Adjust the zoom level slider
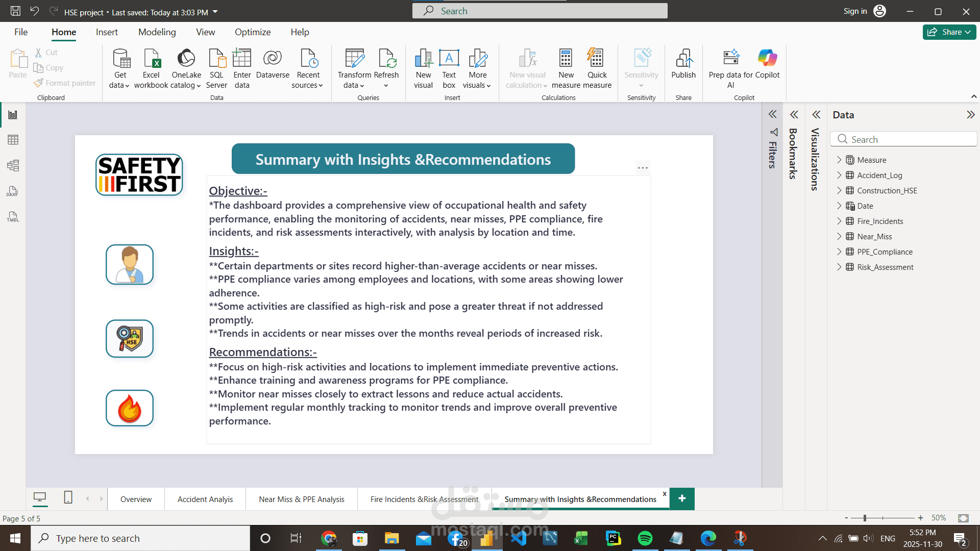This screenshot has width=980, height=551. [x=865, y=518]
